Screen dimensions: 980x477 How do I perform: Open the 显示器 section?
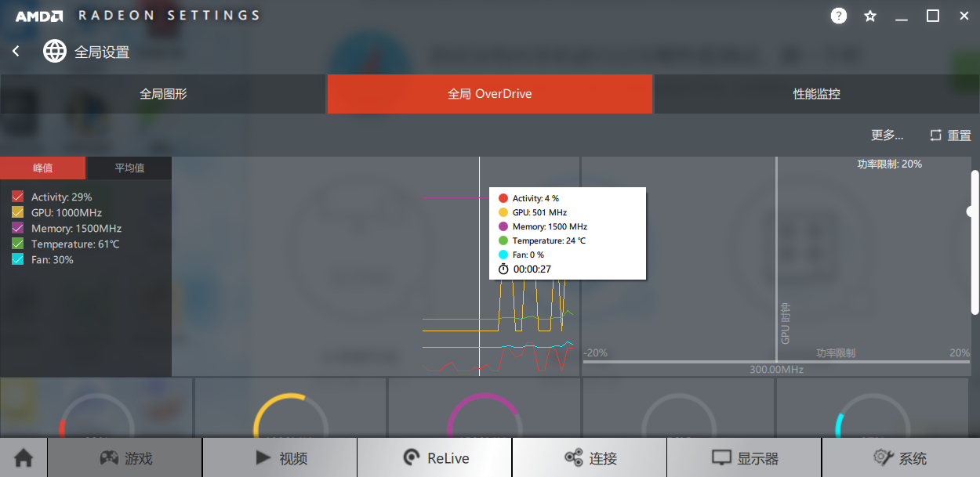tap(744, 458)
